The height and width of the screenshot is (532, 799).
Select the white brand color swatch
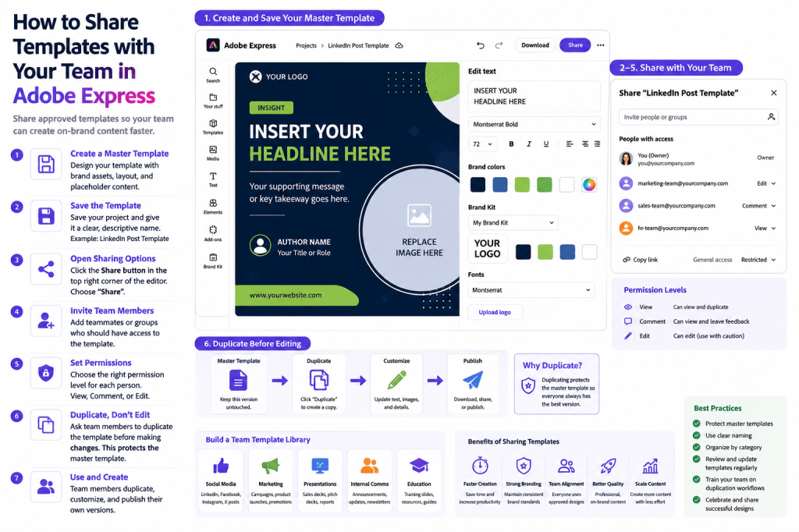point(566,184)
